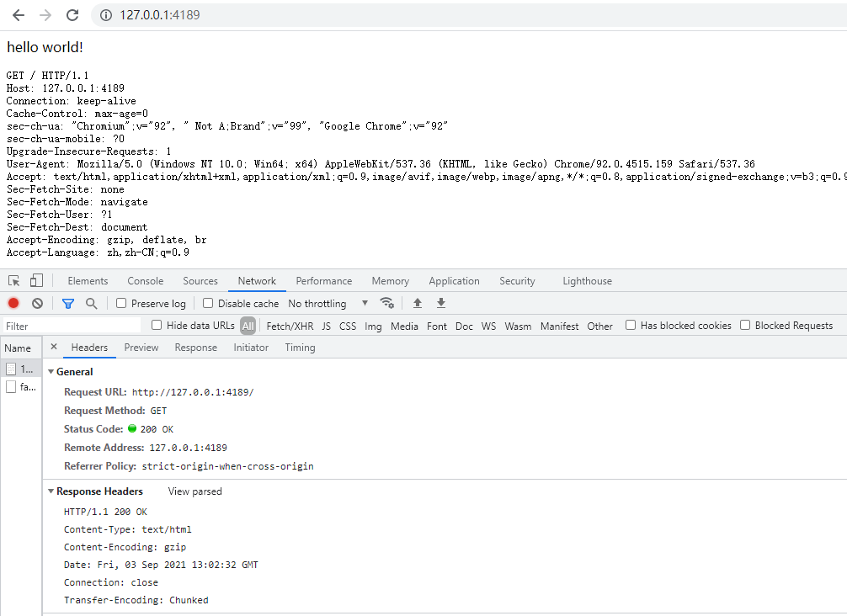
Task: Toggle the device toolbar emulation icon
Action: [35, 280]
